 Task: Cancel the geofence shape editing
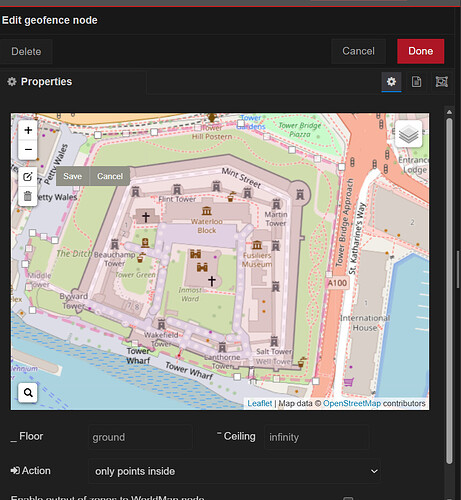tap(110, 176)
